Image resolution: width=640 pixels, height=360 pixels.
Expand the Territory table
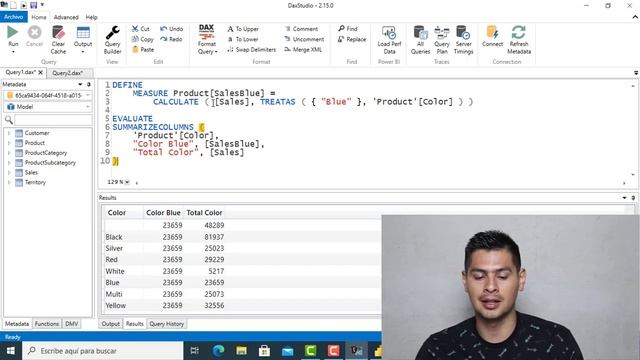9,182
